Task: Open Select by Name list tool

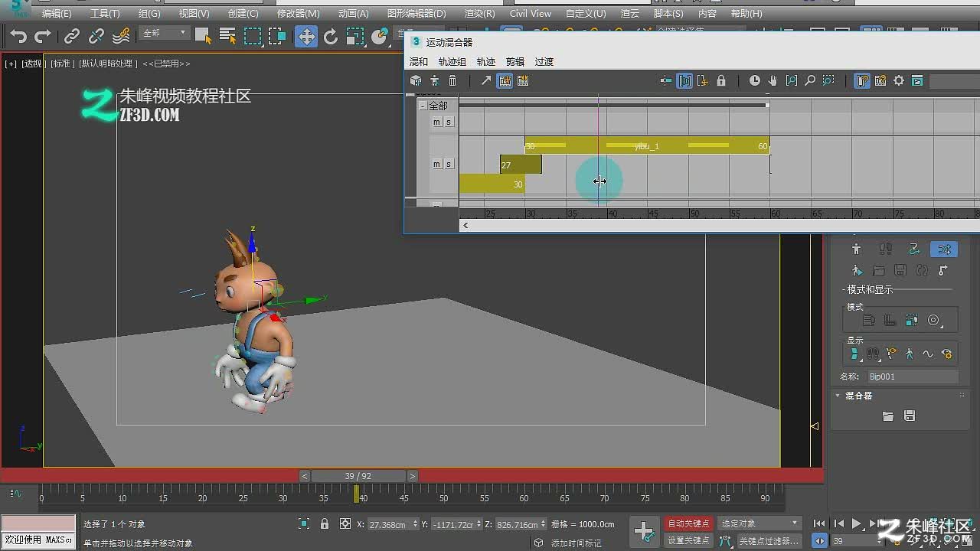Action: click(227, 36)
